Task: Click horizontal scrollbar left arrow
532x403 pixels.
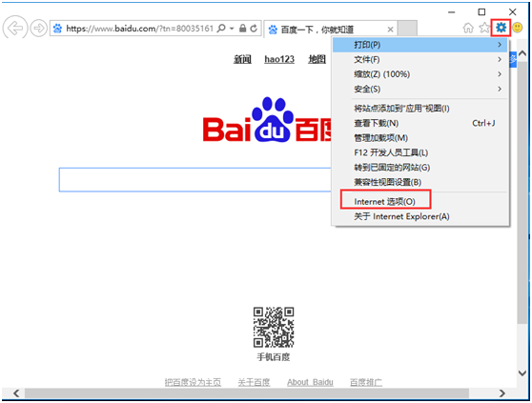Action: [x=16, y=393]
